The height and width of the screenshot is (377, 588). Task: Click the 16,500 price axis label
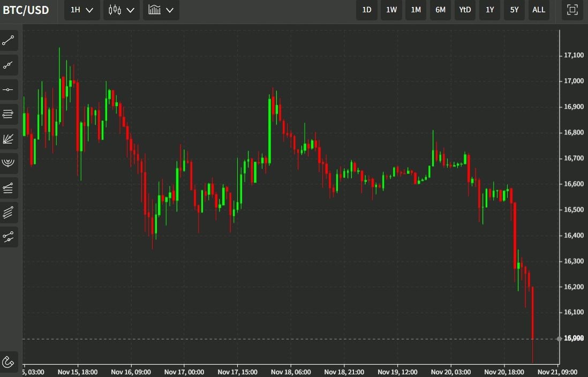click(x=574, y=210)
